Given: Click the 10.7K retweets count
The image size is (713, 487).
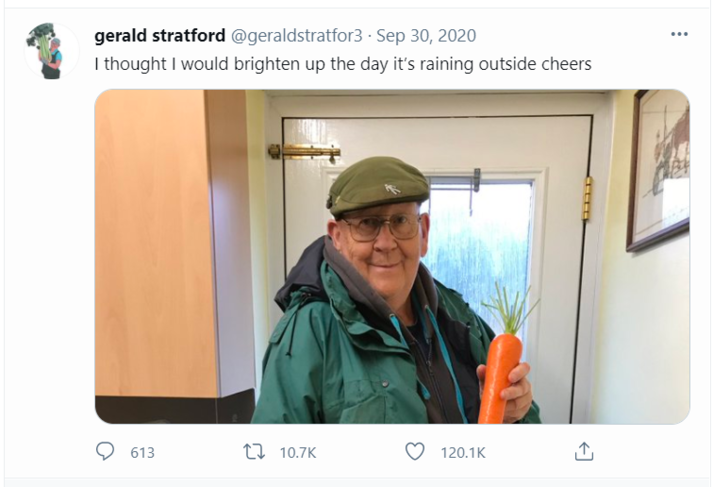Looking at the screenshot, I should pos(297,453).
